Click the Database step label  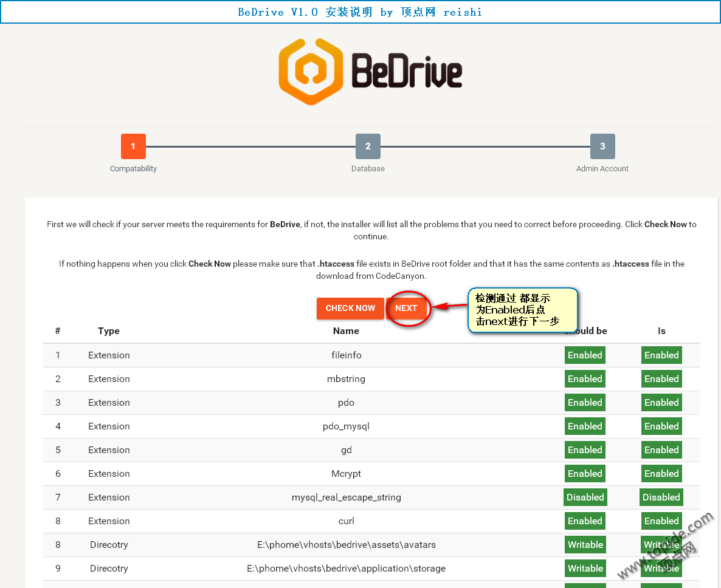click(x=368, y=169)
